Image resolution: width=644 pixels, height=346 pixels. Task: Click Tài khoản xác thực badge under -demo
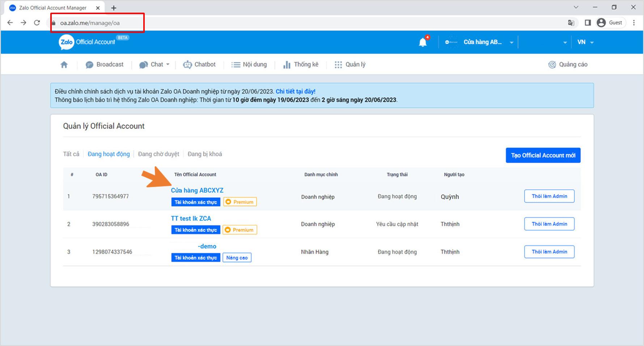pos(196,257)
